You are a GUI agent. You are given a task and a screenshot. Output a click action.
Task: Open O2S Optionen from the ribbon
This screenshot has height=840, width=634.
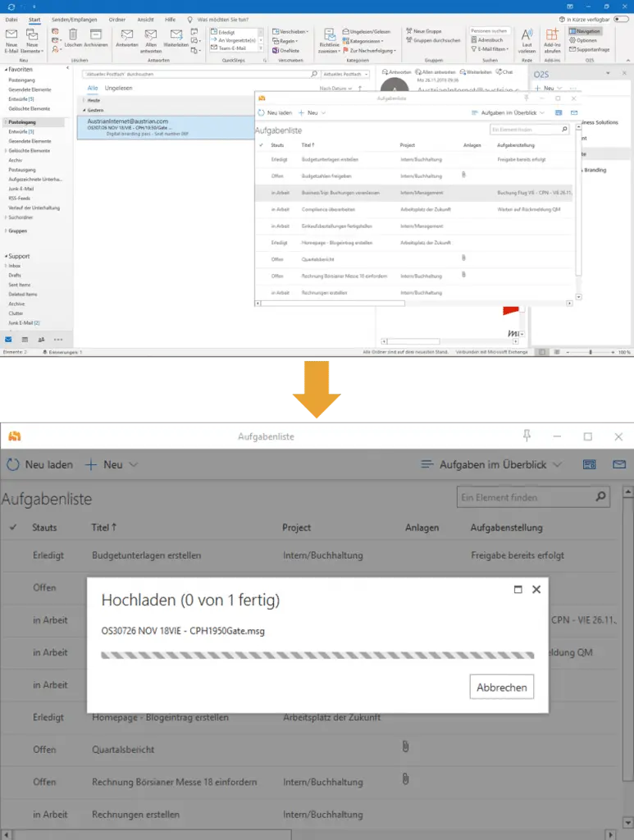tap(582, 40)
